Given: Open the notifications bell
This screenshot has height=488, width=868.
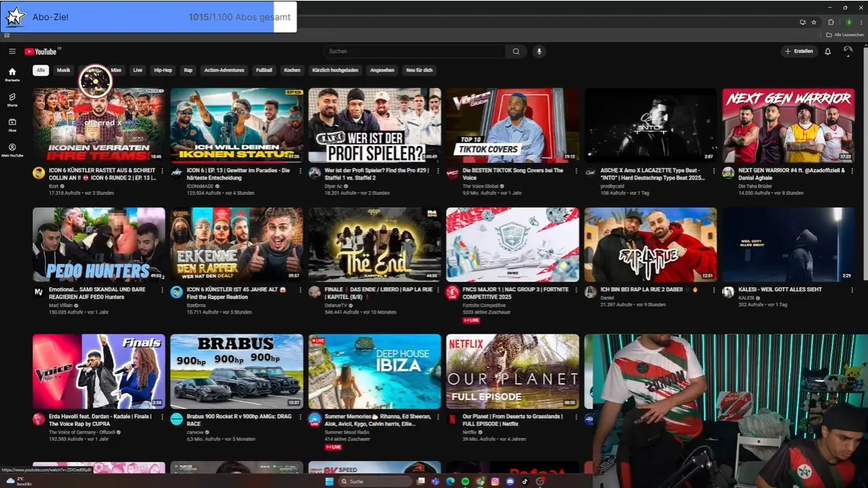Looking at the screenshot, I should click(827, 52).
